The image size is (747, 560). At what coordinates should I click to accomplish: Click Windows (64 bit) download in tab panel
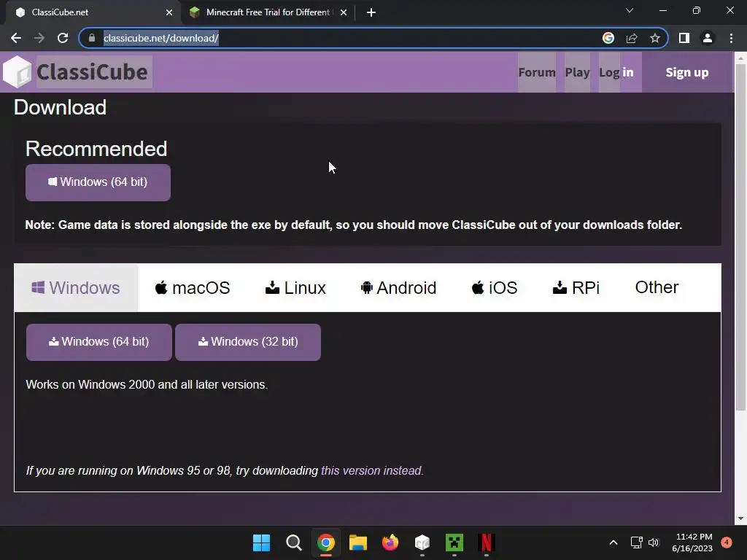tap(99, 342)
